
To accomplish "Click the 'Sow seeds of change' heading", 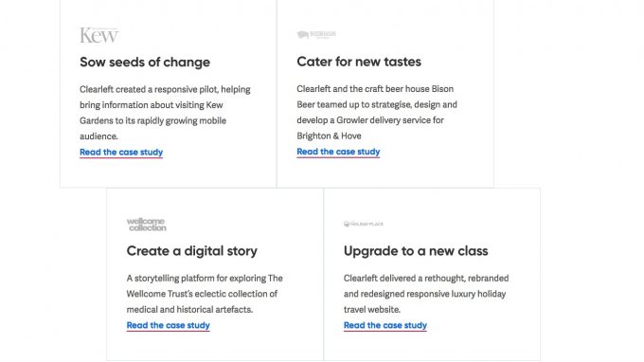I will [145, 62].
